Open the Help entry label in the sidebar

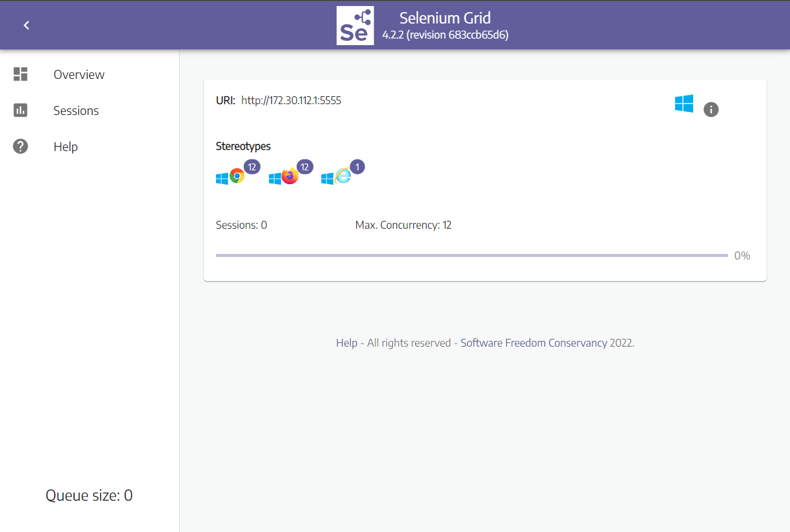(66, 147)
